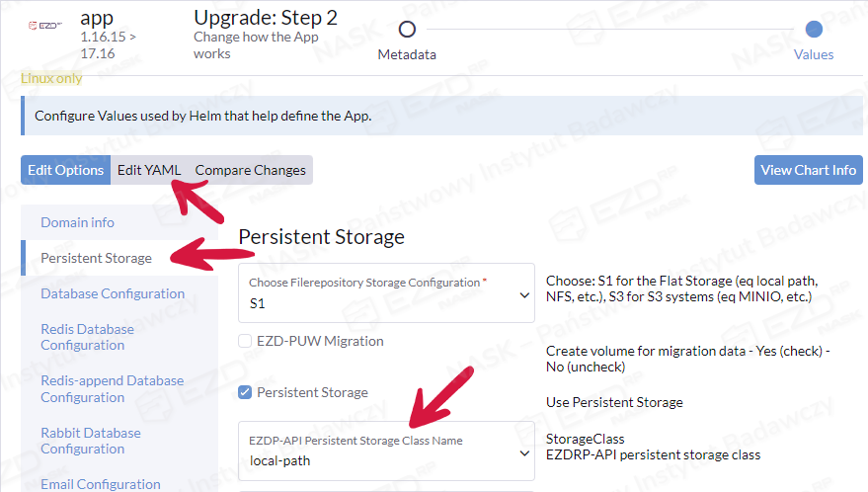The image size is (868, 492).
Task: Select the Edit Options tab
Action: [x=66, y=170]
